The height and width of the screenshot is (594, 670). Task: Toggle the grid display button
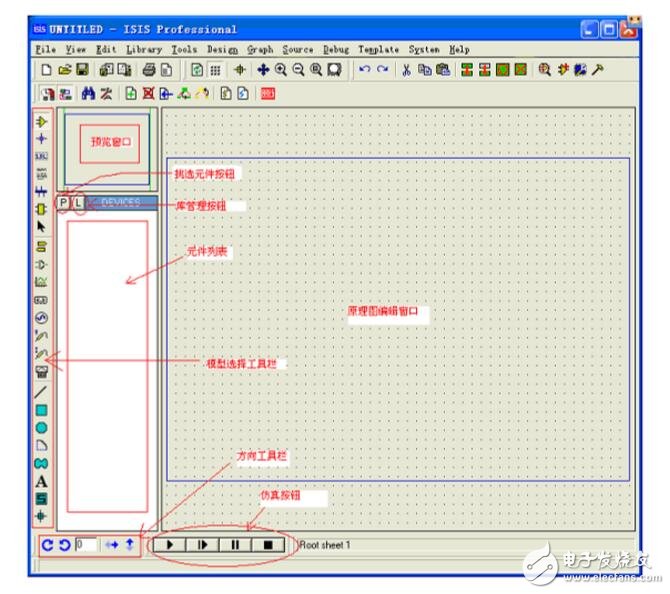[215, 70]
